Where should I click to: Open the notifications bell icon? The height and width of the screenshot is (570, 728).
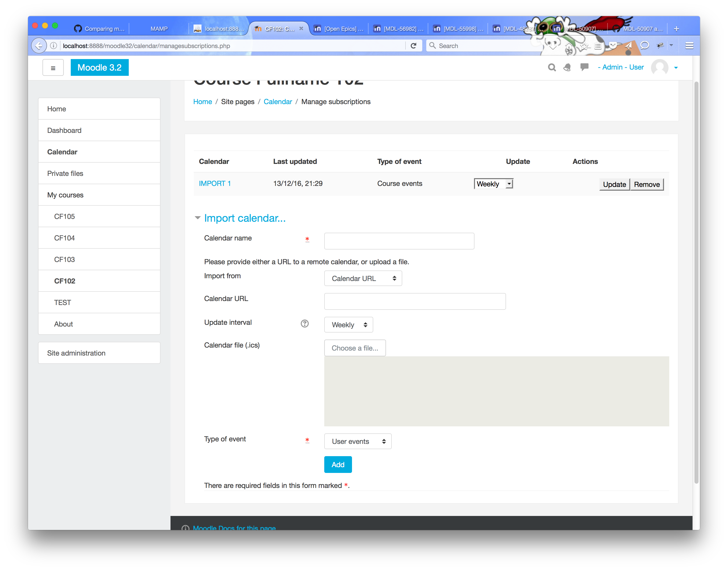[567, 67]
